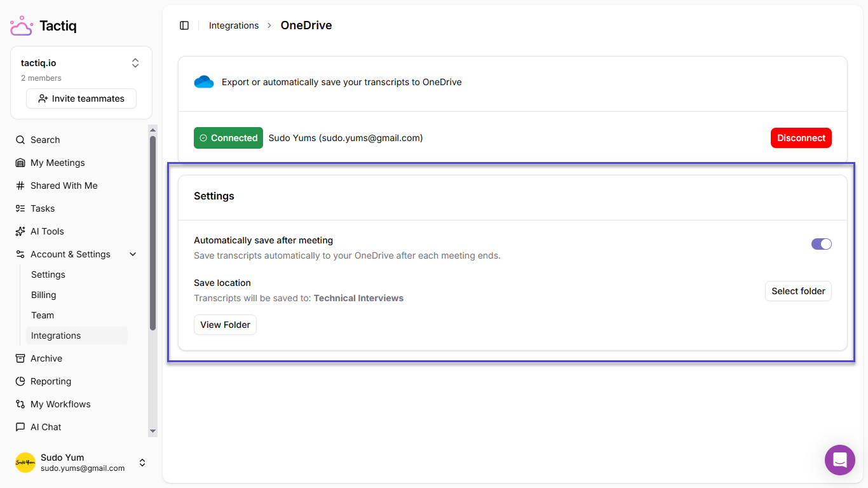
Task: Open the Archive section
Action: click(x=47, y=358)
